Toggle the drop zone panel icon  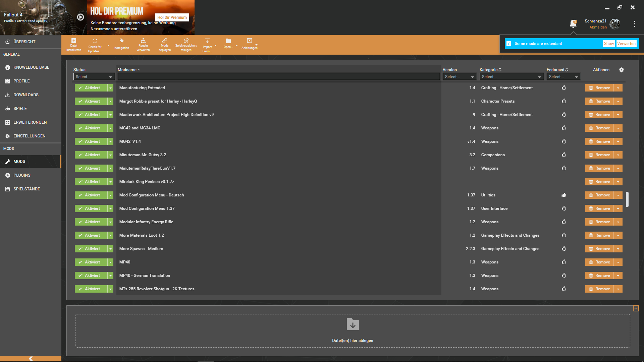(636, 308)
